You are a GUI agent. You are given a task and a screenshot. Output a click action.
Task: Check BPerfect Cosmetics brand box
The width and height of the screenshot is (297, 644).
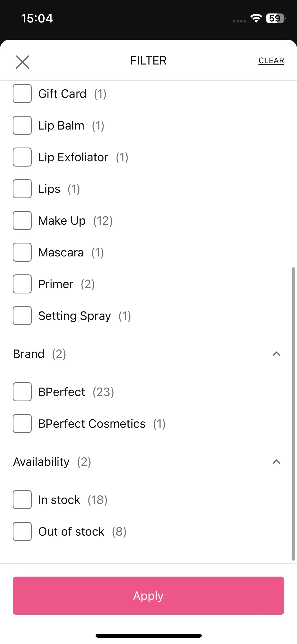point(22,424)
